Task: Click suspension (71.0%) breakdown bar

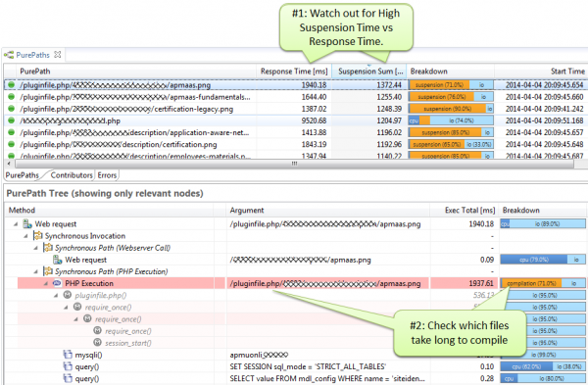Action: [x=439, y=85]
